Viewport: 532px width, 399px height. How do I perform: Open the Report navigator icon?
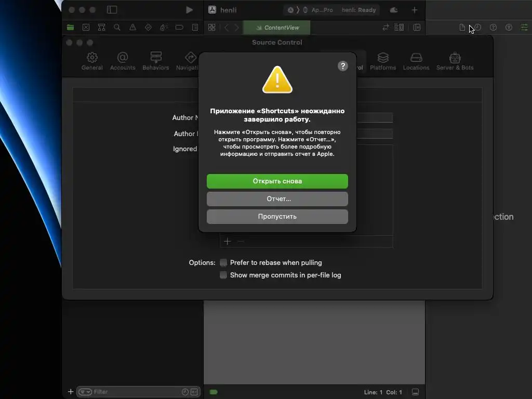pyautogui.click(x=195, y=28)
